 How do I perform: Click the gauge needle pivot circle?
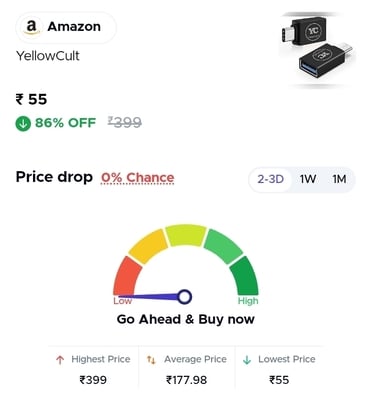[184, 296]
